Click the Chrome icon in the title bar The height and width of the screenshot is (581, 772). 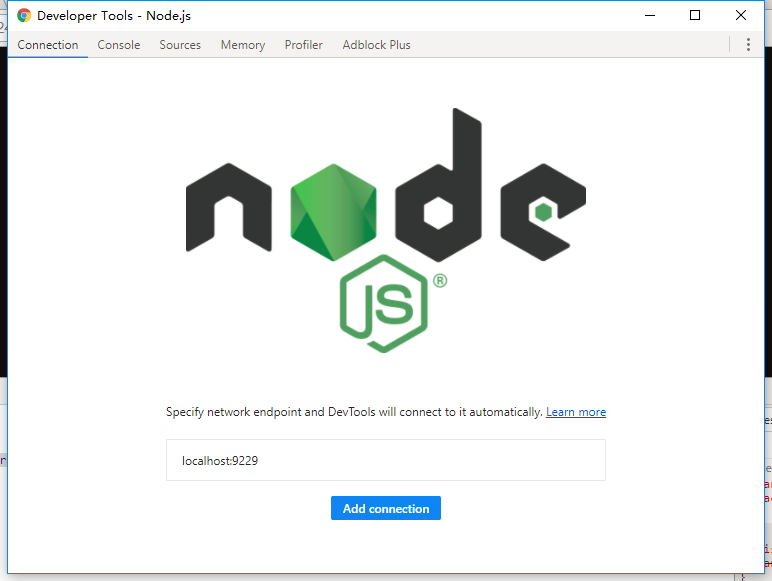(x=24, y=15)
